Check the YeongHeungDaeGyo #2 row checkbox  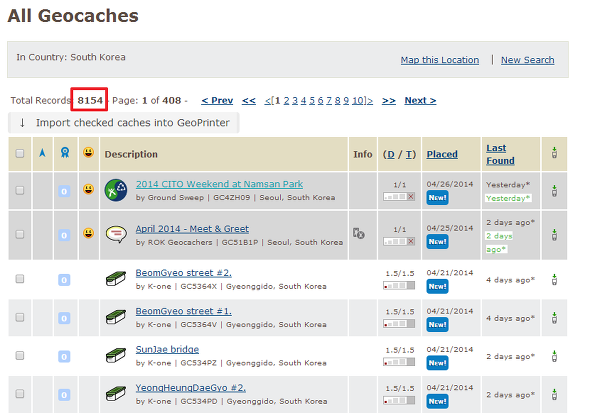click(x=20, y=394)
